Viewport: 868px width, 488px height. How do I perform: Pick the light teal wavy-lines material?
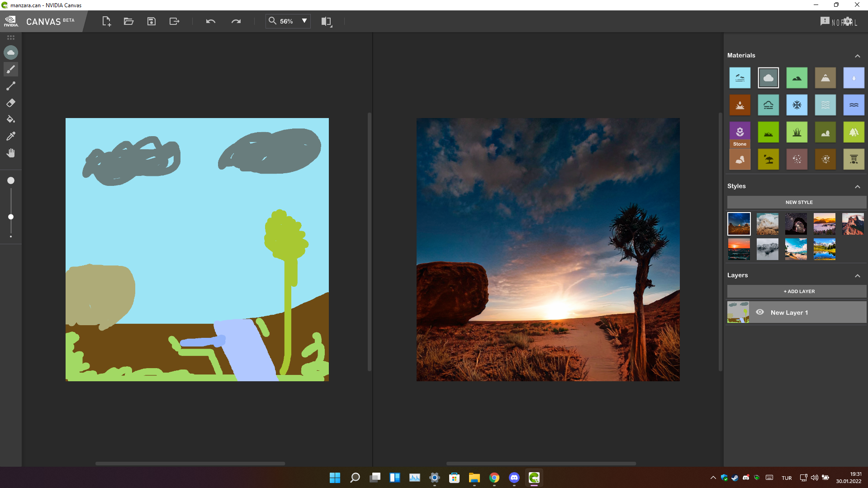click(x=825, y=105)
